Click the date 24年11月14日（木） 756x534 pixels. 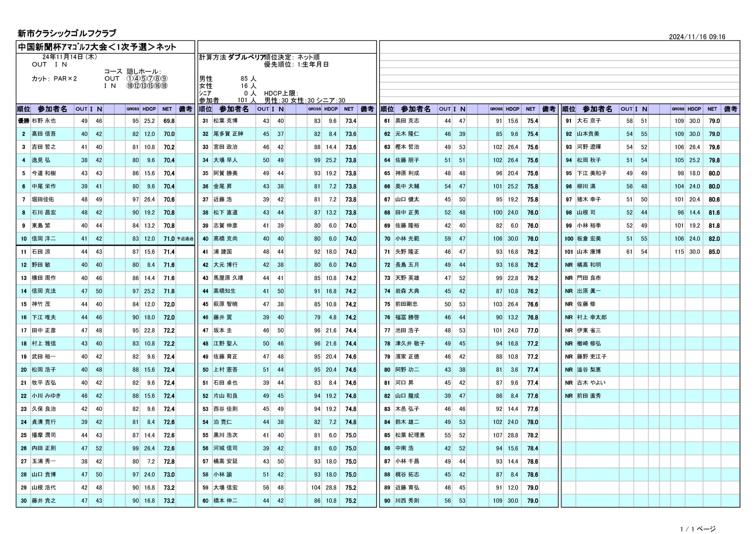click(x=69, y=57)
